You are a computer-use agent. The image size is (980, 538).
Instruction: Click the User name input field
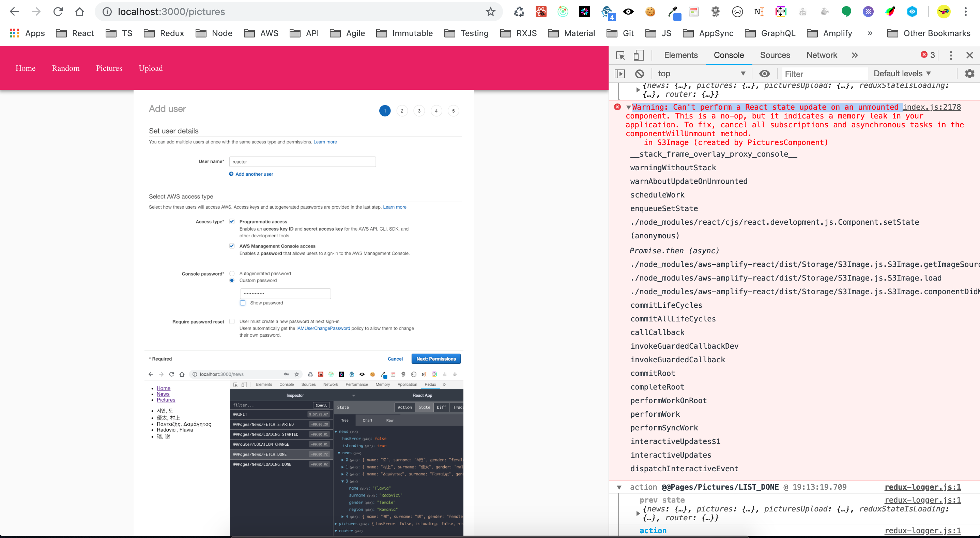pyautogui.click(x=303, y=162)
